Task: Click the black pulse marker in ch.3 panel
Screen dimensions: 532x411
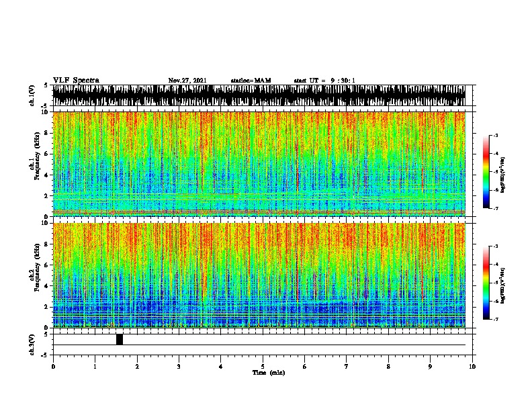Action: (120, 339)
